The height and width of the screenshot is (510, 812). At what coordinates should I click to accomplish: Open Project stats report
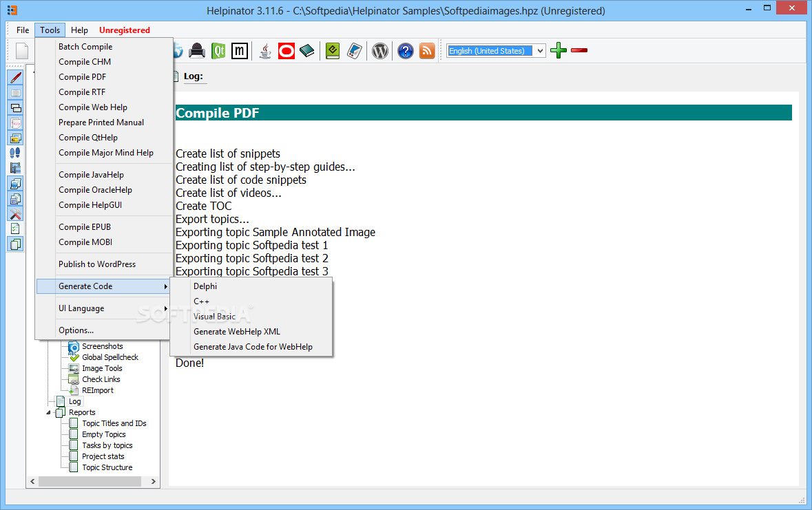pyautogui.click(x=103, y=457)
